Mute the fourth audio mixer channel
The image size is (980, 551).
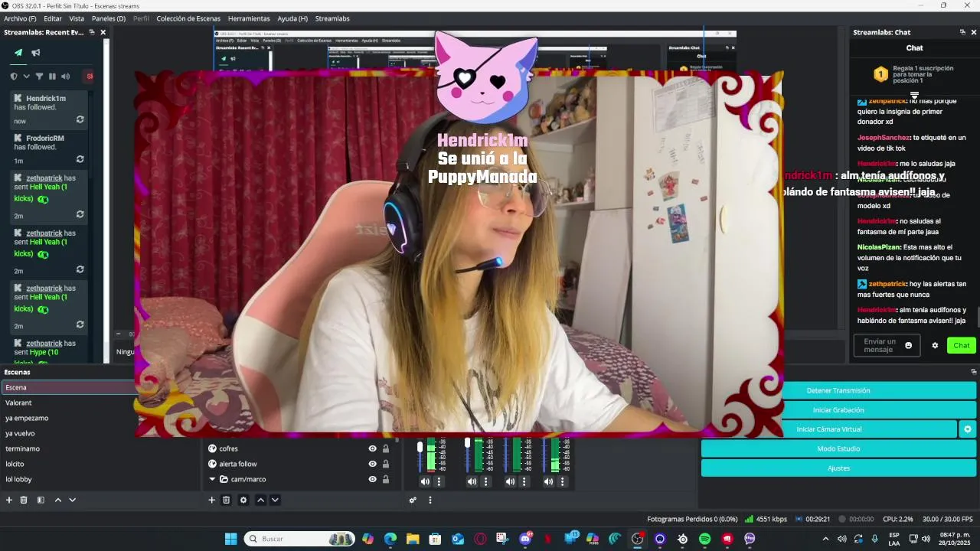(x=548, y=481)
